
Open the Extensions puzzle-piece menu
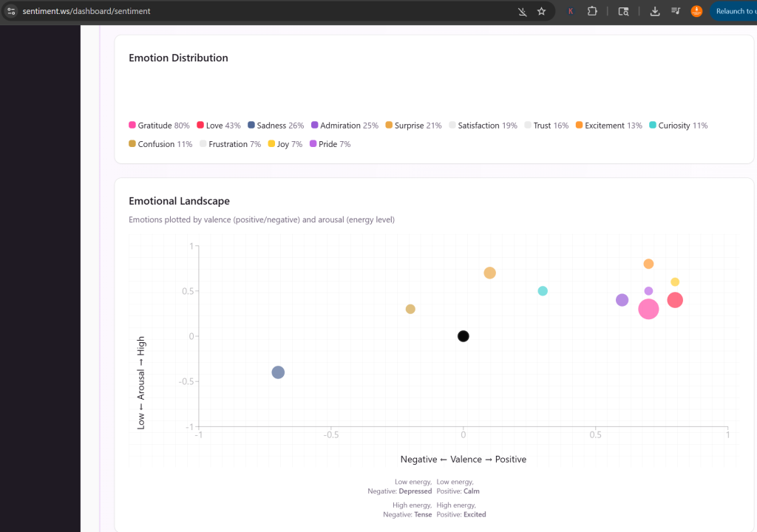[x=592, y=12]
